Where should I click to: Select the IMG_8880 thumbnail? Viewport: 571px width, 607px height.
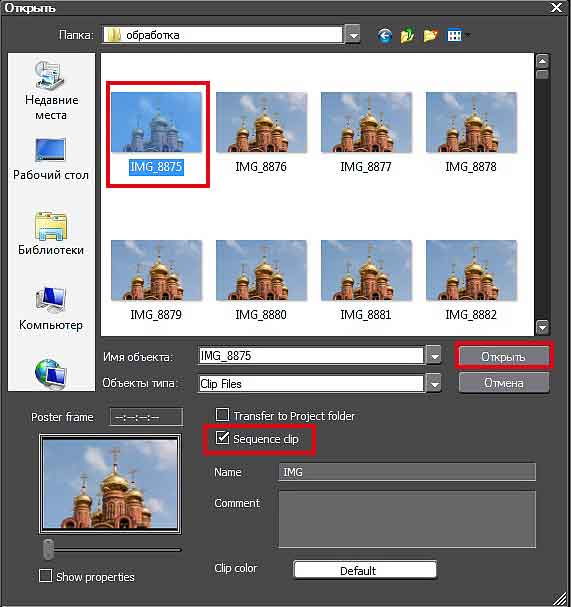pos(261,281)
